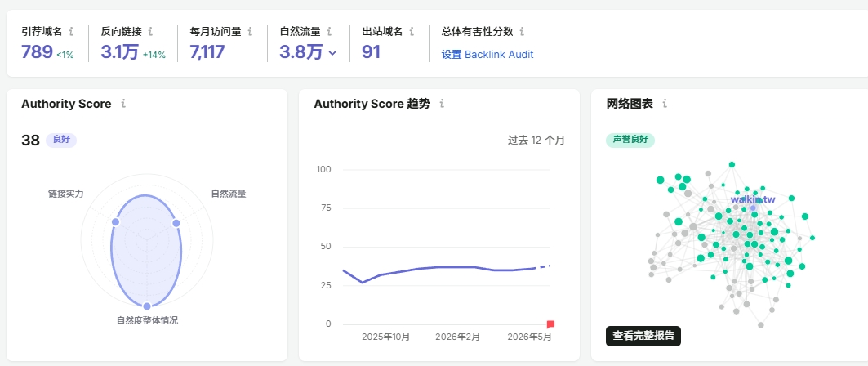868x366 pixels.
Task: Click the 2026年2月 axis label
Action: pyautogui.click(x=458, y=337)
